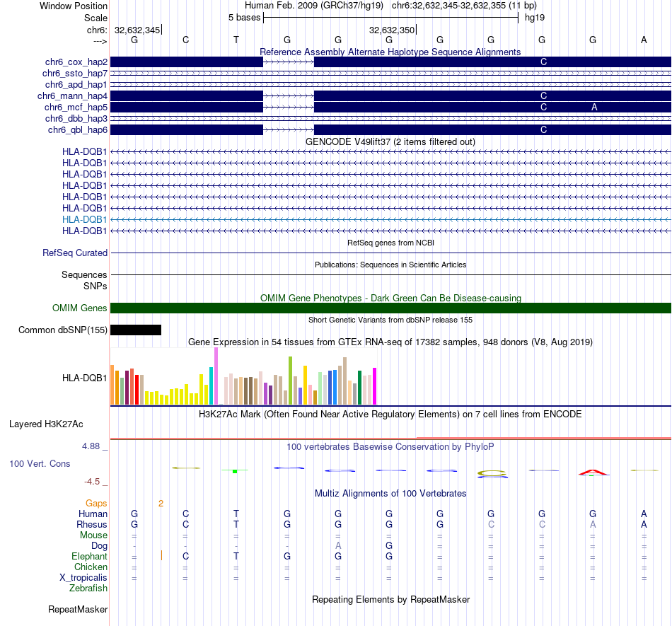The image size is (672, 626).
Task: Click the Scale label
Action: [96, 18]
